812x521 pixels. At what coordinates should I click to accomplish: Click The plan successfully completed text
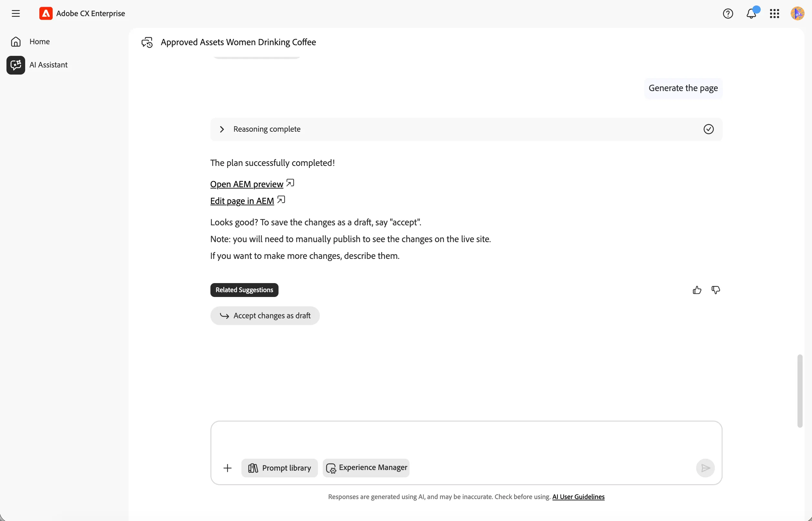272,163
